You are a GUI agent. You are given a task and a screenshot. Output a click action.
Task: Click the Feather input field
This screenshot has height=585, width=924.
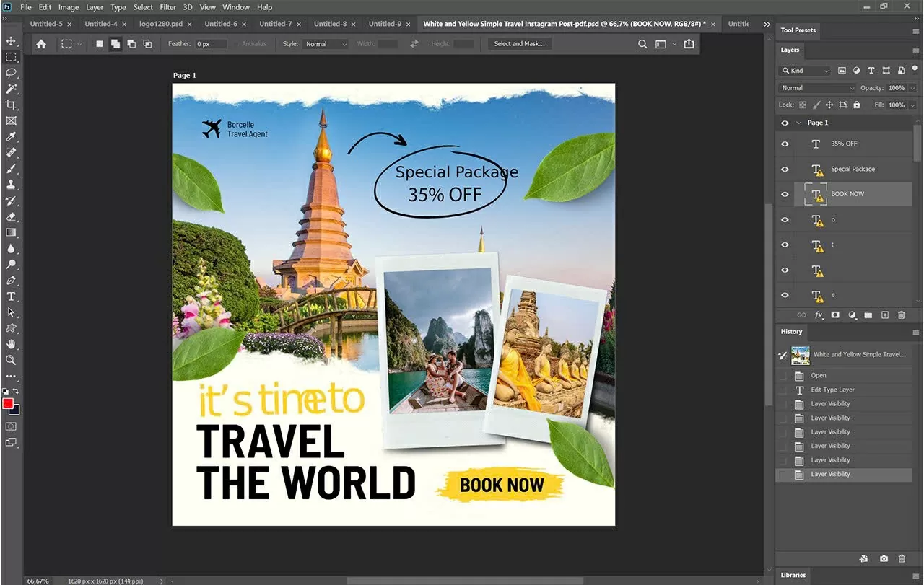[211, 44]
